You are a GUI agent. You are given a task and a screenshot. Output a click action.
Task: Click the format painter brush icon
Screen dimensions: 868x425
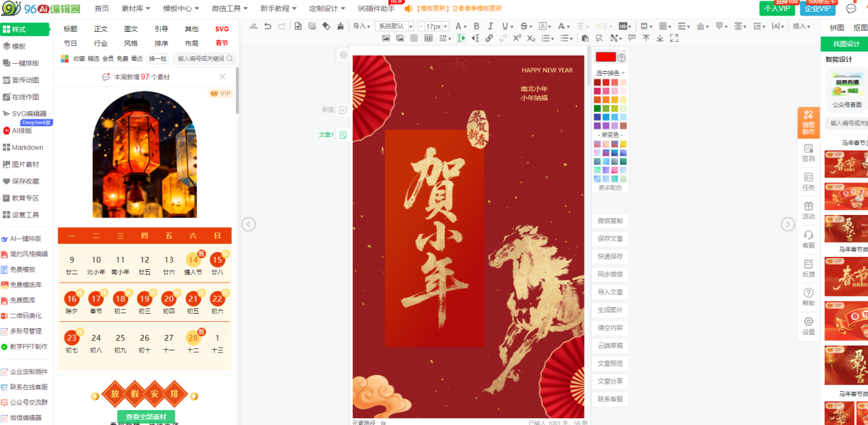[340, 26]
